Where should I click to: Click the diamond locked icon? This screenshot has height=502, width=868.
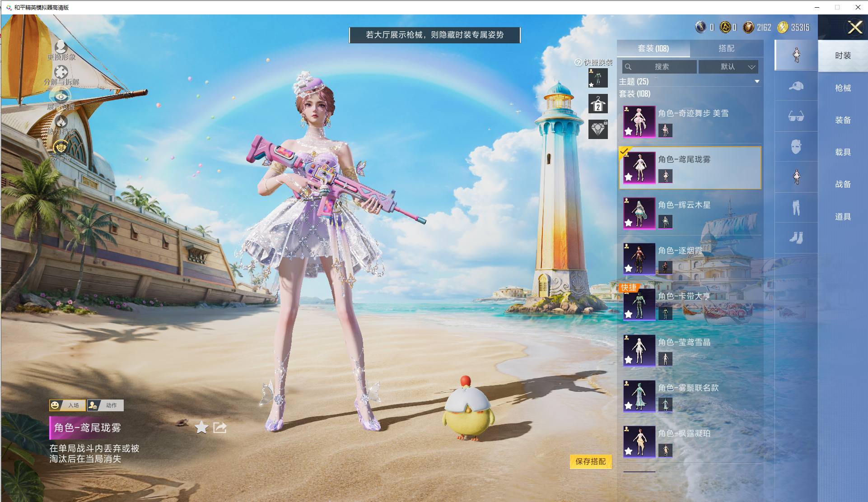[x=598, y=129]
